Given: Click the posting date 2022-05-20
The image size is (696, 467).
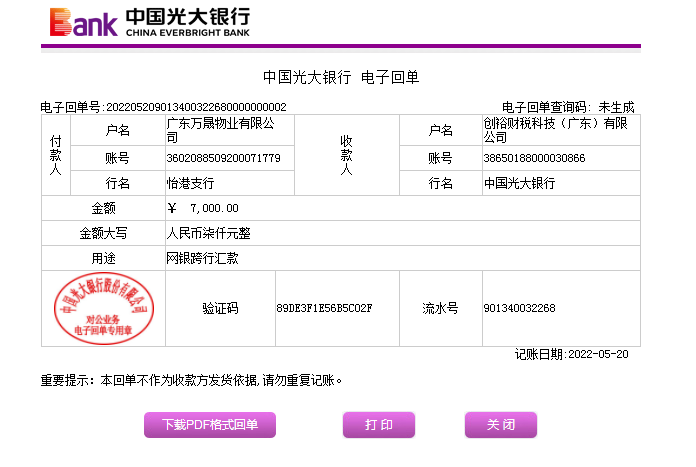Looking at the screenshot, I should click(598, 354).
